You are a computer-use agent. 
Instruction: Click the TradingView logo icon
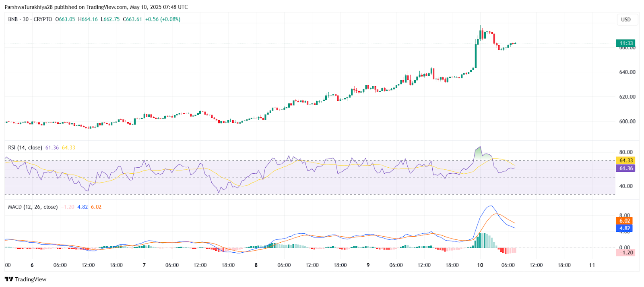click(x=9, y=279)
